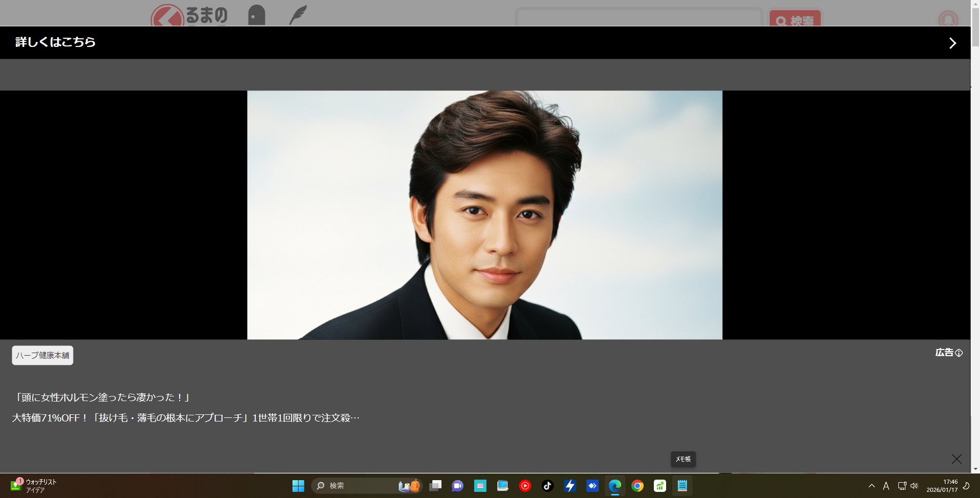Open Task View from the taskbar
Viewport: 980px width, 498px height.
coord(435,486)
